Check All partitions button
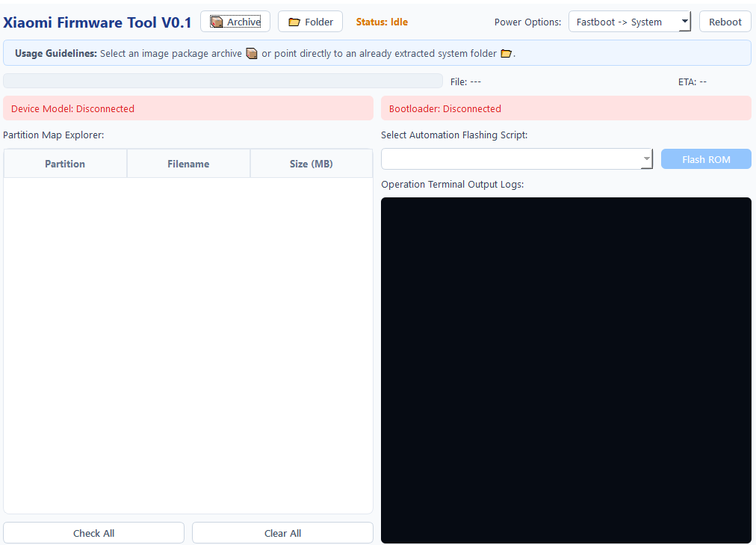Viewport: 756px width, 545px height. point(93,533)
